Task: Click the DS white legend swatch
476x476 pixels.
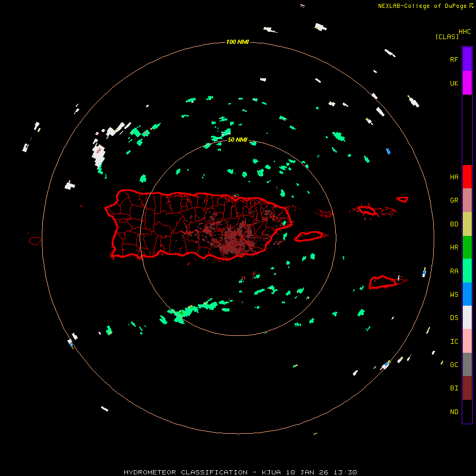Action: click(x=467, y=317)
